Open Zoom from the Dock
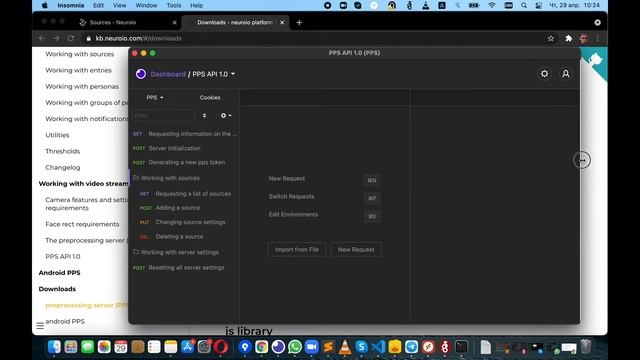This screenshot has width=640, height=360. point(311,347)
